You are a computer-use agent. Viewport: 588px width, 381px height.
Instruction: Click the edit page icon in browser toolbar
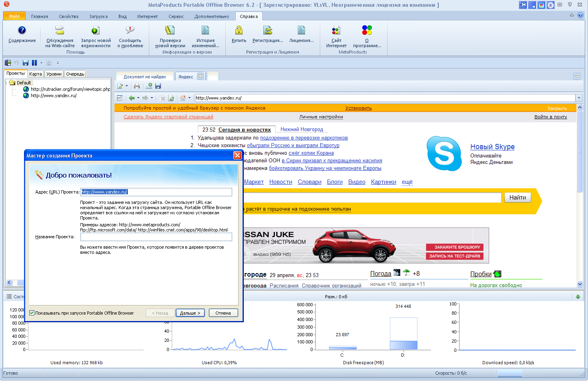click(x=120, y=86)
